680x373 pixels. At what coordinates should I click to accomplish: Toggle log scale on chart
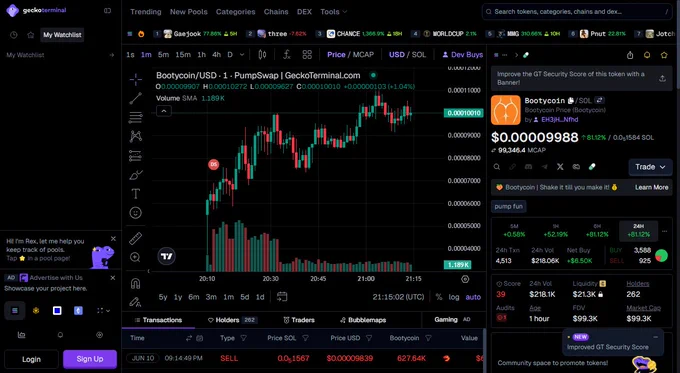(x=454, y=297)
